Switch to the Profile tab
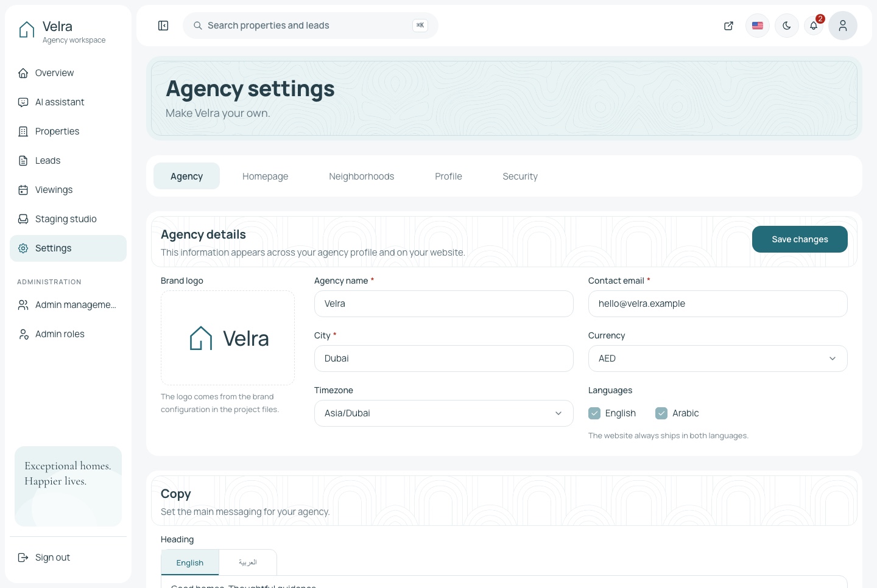877x588 pixels. pyautogui.click(x=448, y=176)
